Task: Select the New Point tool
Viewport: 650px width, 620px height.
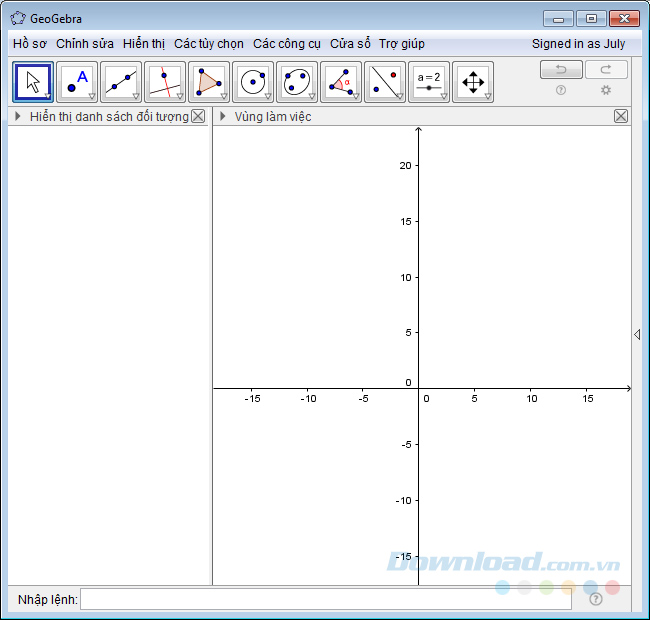Action: pyautogui.click(x=77, y=82)
